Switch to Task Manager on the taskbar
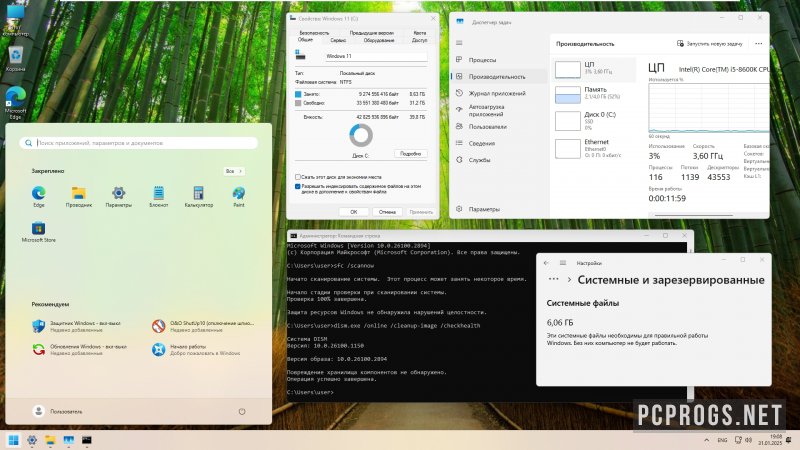This screenshot has height=450, width=800. point(68,440)
